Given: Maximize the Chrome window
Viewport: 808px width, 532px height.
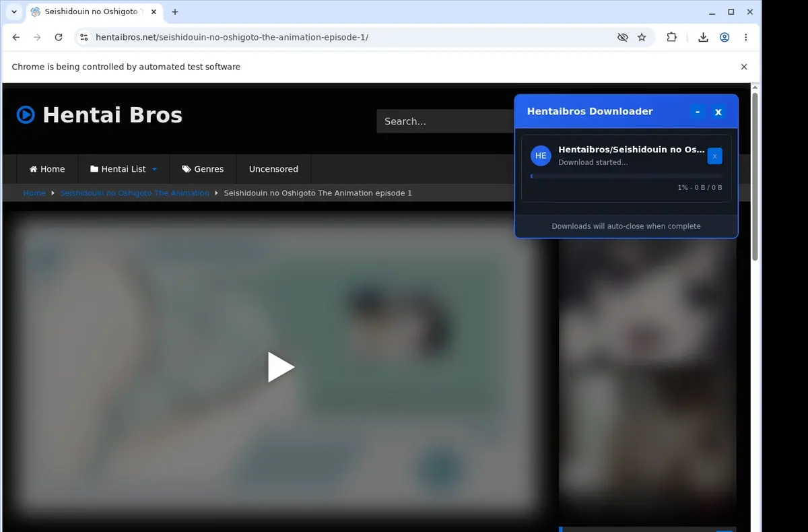Looking at the screenshot, I should (731, 11).
